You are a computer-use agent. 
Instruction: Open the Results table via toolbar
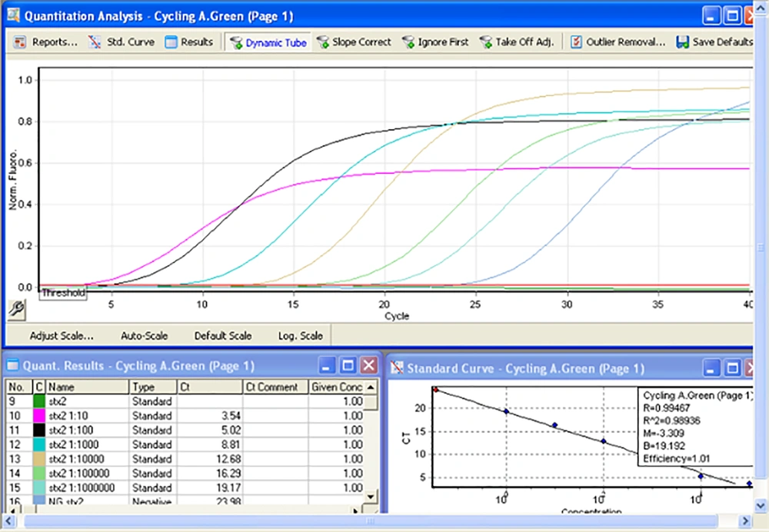[189, 42]
